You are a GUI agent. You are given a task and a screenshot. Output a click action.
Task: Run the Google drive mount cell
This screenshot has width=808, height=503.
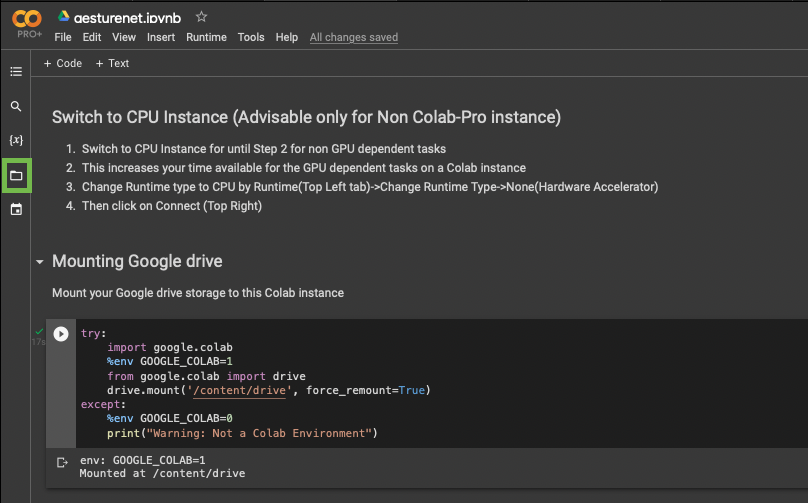61,334
